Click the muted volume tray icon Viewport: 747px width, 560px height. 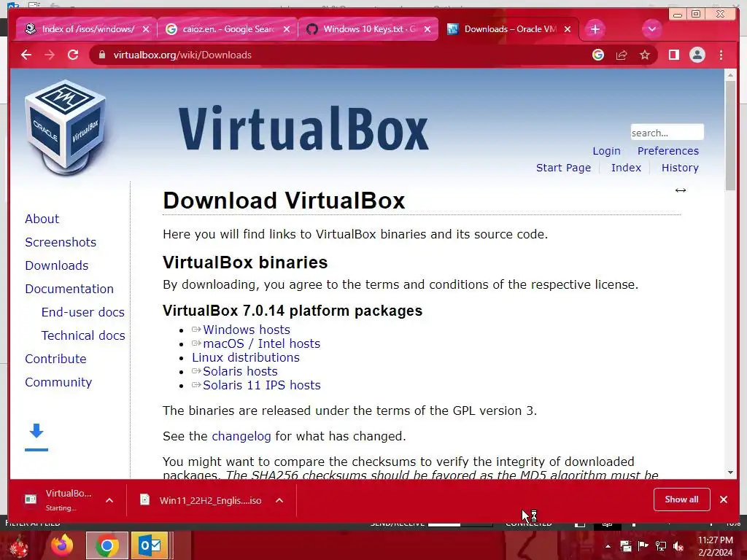[x=678, y=546]
